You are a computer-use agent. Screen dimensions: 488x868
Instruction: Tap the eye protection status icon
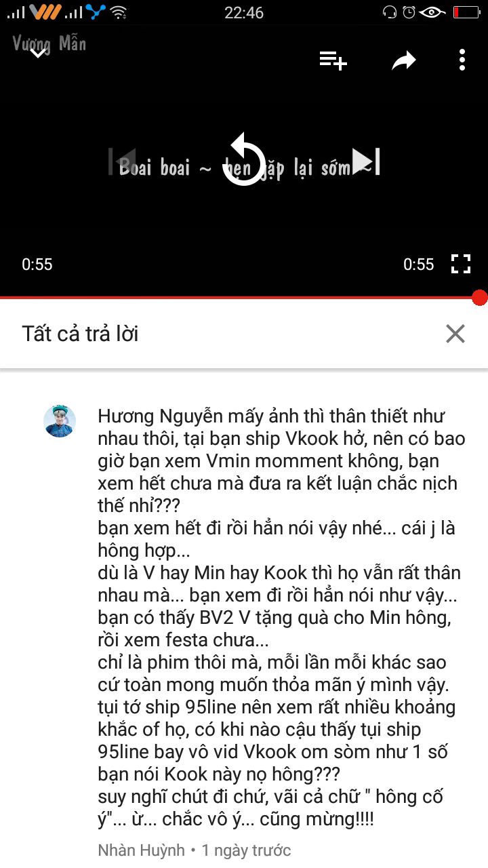click(x=432, y=12)
